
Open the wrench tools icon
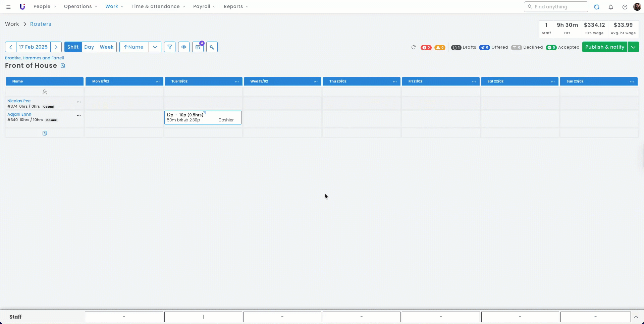(x=212, y=47)
